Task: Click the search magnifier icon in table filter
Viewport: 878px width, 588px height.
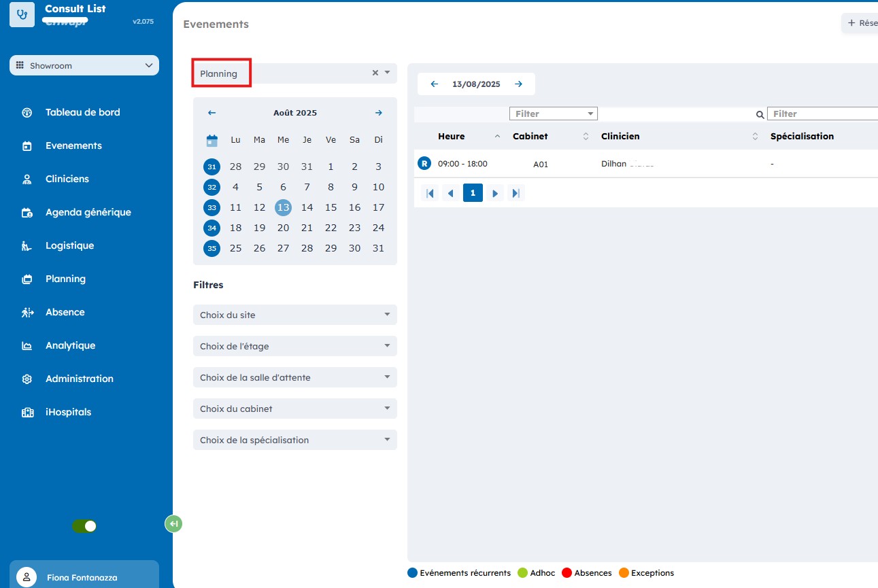Action: 760,114
